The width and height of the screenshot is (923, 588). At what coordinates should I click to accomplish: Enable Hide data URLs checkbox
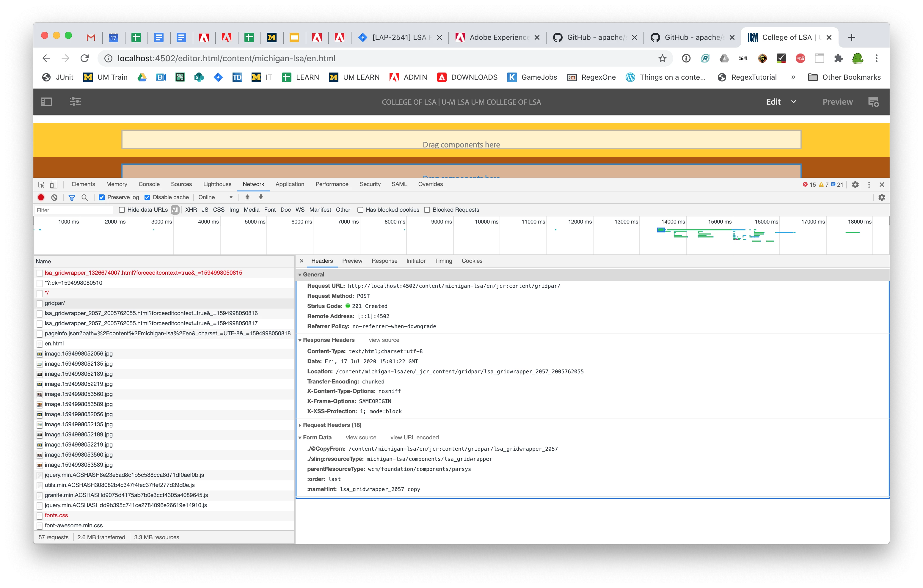coord(122,210)
